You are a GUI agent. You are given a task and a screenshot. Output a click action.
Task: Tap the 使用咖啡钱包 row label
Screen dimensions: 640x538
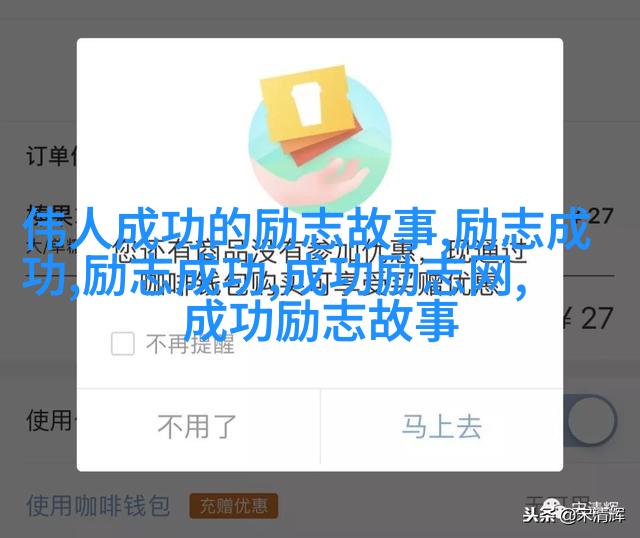point(98,506)
